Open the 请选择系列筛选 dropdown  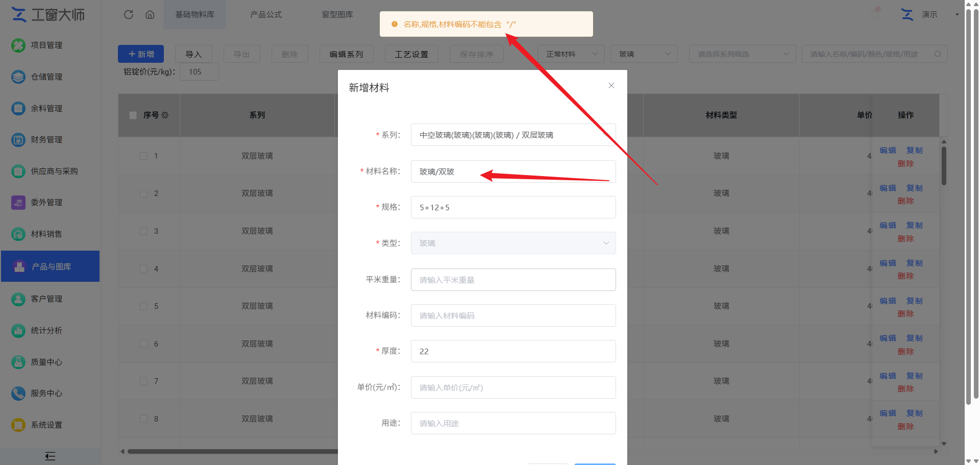742,54
